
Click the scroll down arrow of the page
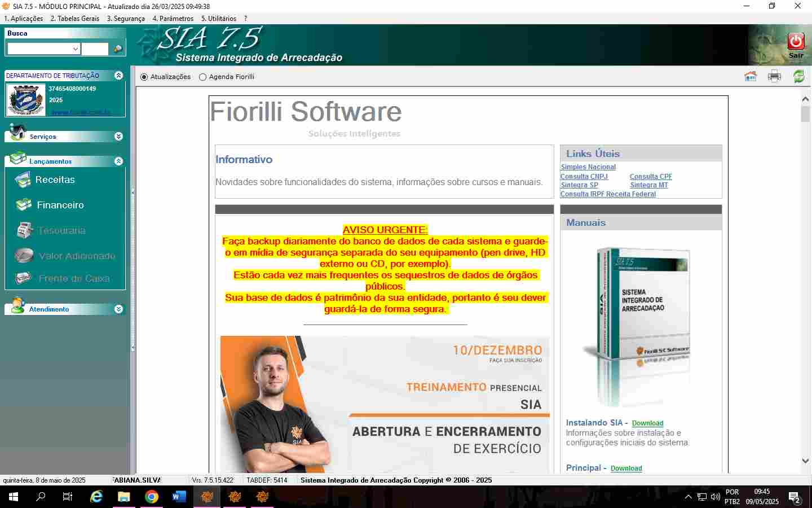tap(805, 461)
